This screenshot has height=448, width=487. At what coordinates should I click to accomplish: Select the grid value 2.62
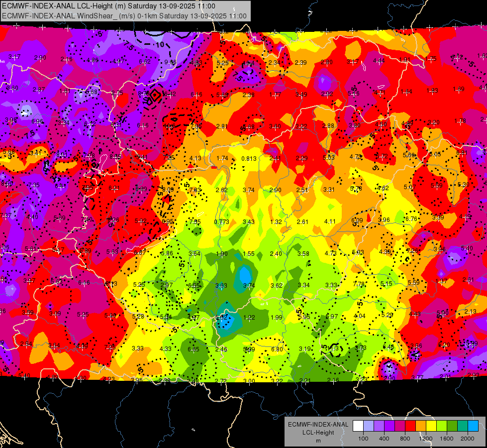coord(222,190)
